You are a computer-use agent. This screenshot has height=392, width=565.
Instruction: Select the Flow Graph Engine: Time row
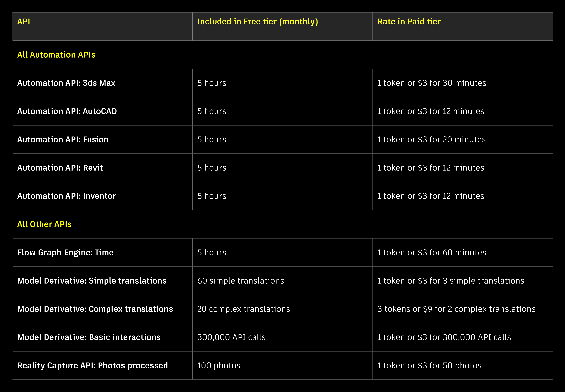click(65, 252)
